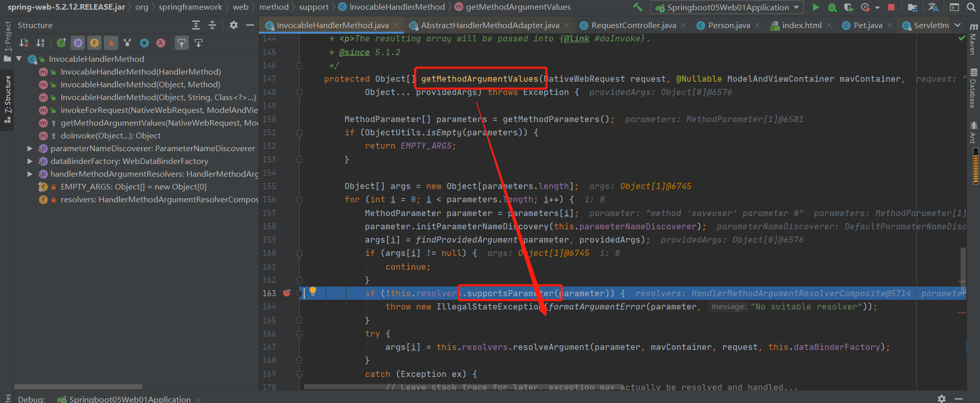
Task: Toggle Sort Alphabetically in Structure
Action: [40, 43]
